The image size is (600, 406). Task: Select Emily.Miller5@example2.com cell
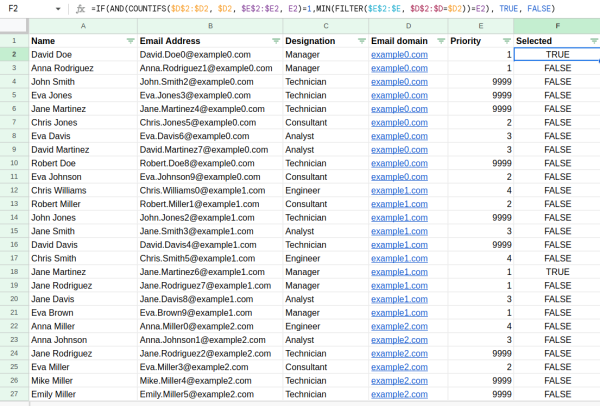[210, 394]
